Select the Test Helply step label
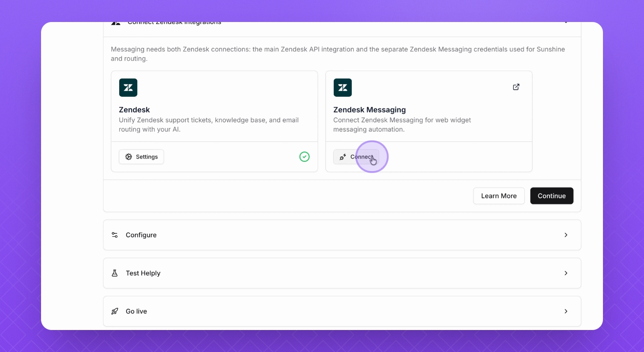 coord(143,273)
